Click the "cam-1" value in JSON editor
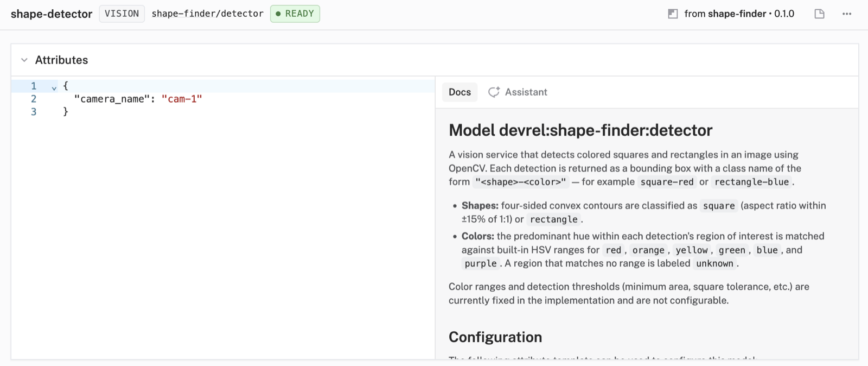This screenshot has width=868, height=366. [x=182, y=99]
